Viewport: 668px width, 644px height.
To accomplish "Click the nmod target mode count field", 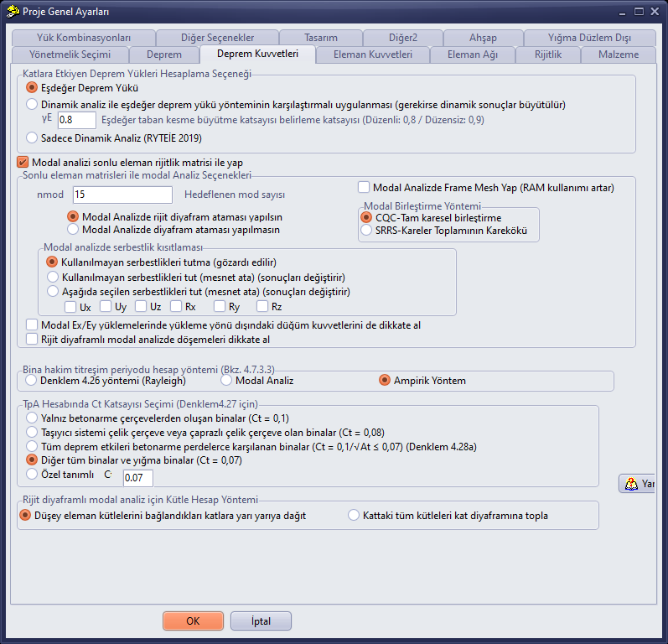I will (x=122, y=195).
